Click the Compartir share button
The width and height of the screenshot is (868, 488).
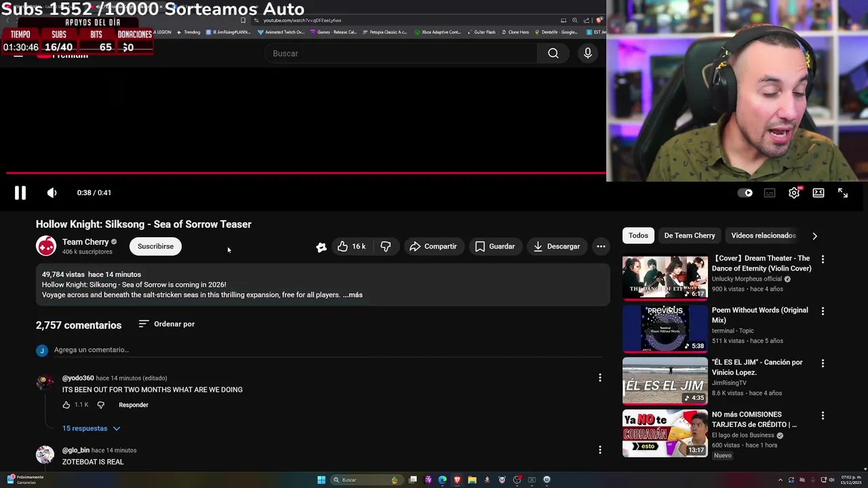tap(433, 246)
